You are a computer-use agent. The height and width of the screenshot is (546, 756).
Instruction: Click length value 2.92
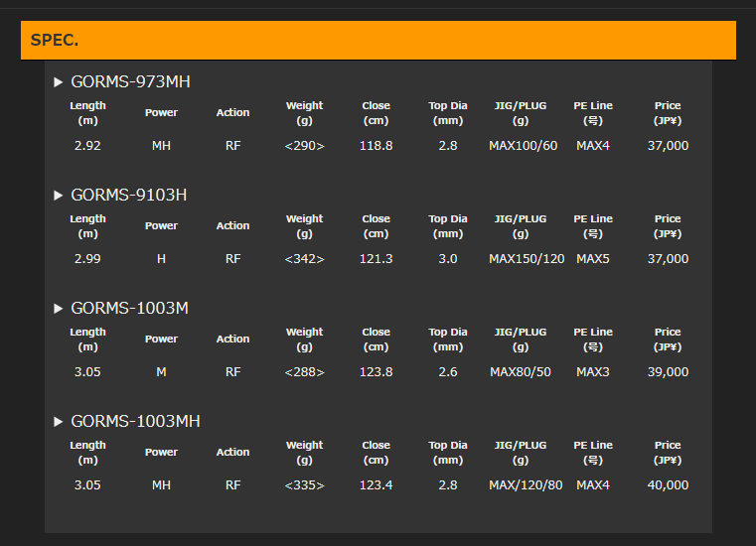pyautogui.click(x=87, y=146)
